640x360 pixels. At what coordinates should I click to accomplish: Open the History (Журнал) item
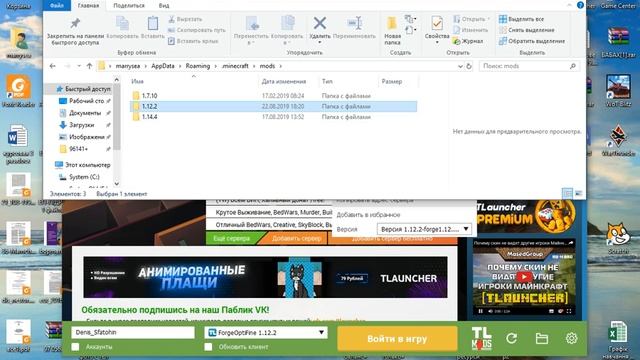(468, 41)
